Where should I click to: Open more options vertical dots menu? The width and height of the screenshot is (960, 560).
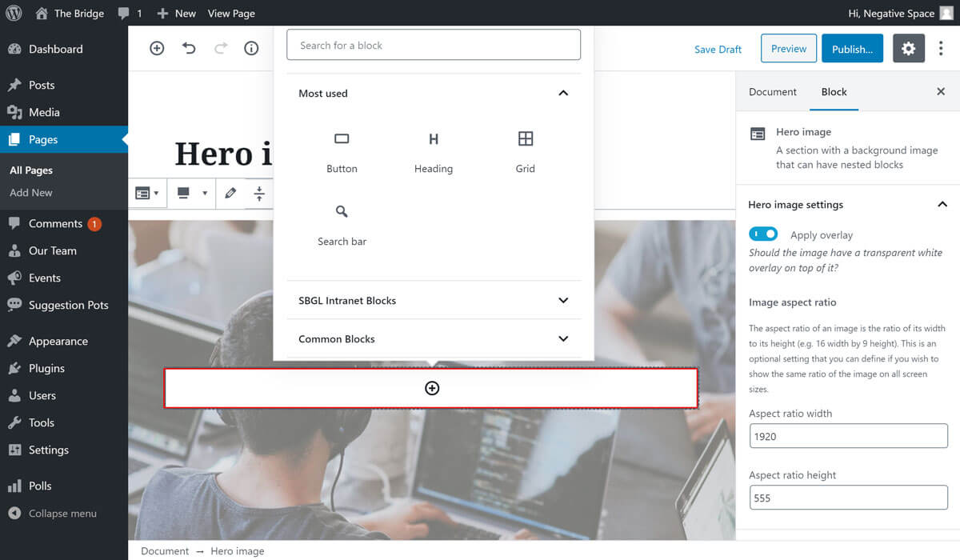[x=941, y=49]
